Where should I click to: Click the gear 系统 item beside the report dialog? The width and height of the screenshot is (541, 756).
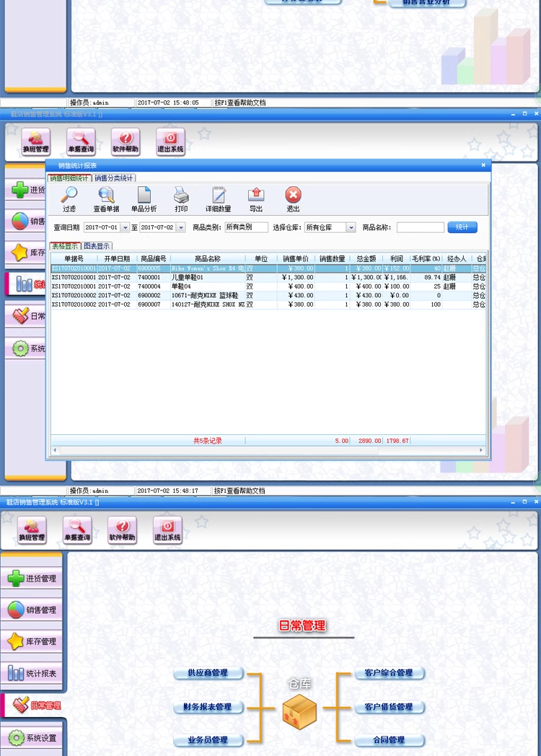coord(27,348)
